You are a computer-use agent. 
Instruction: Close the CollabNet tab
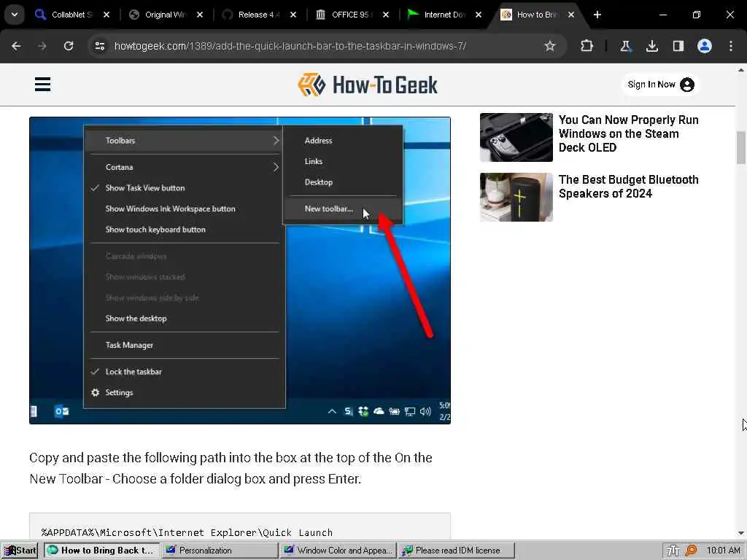pos(107,15)
